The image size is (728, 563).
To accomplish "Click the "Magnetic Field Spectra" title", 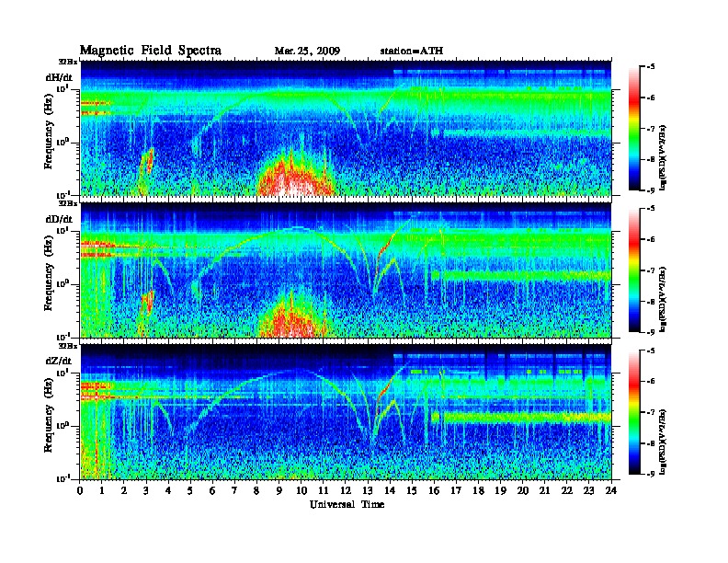I will point(151,51).
